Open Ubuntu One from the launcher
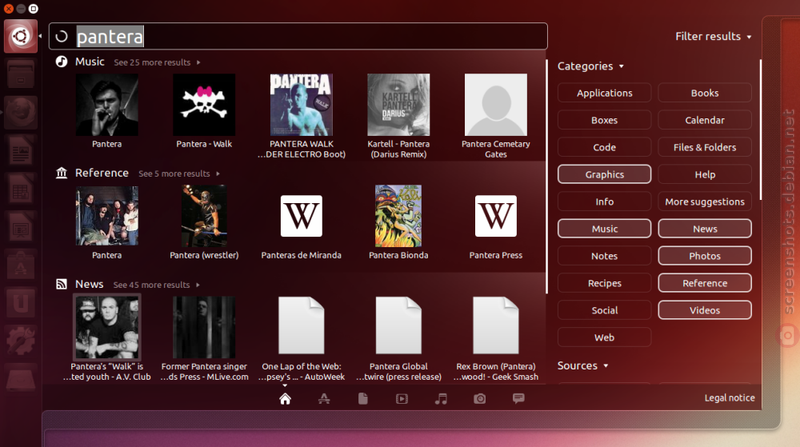 point(20,304)
